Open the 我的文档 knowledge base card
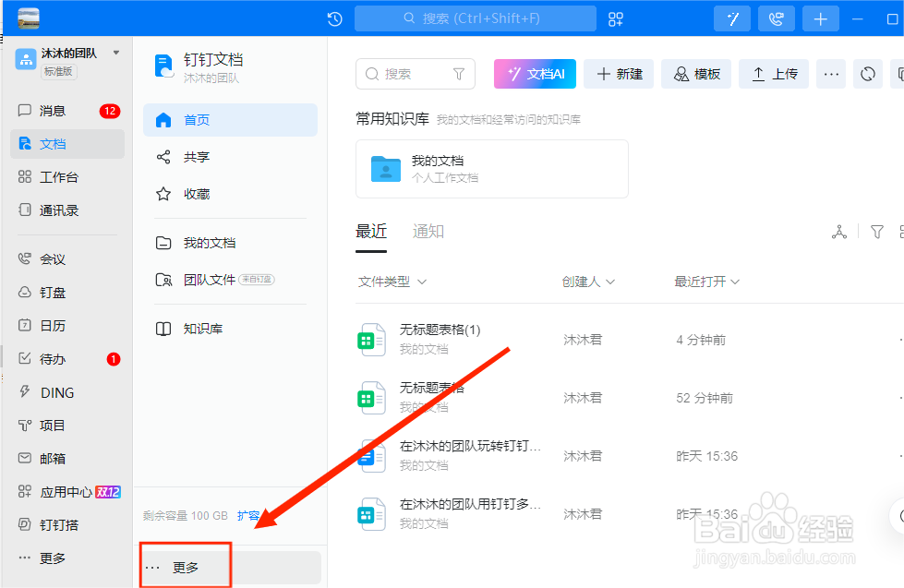Screen dimensions: 904x588 (492, 169)
